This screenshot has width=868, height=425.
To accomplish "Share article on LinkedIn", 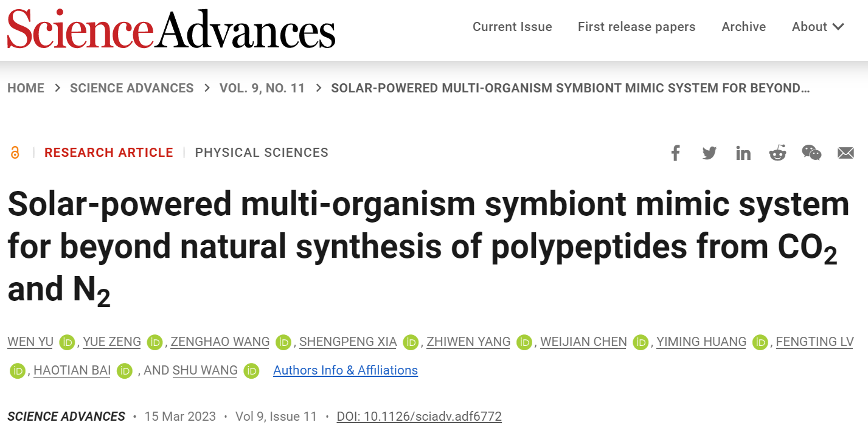I will 743,153.
